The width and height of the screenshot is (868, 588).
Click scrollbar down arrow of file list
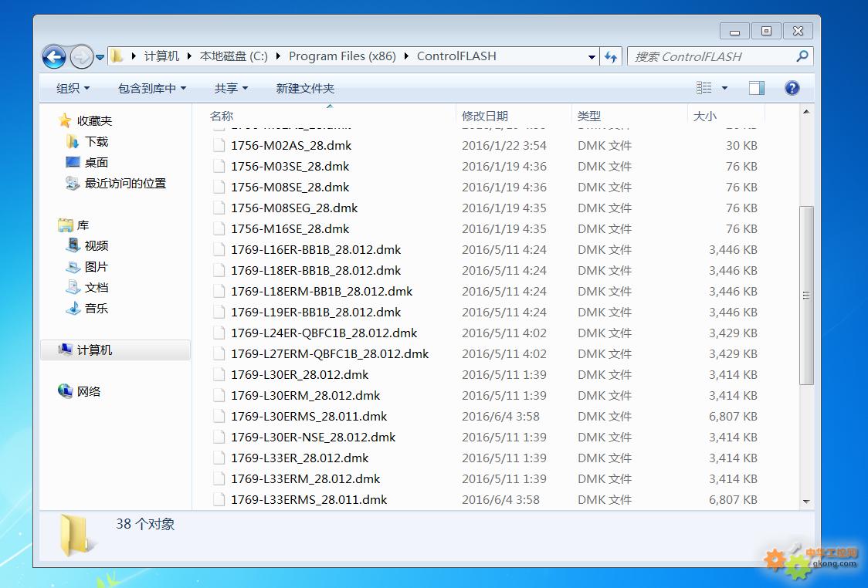tap(806, 502)
